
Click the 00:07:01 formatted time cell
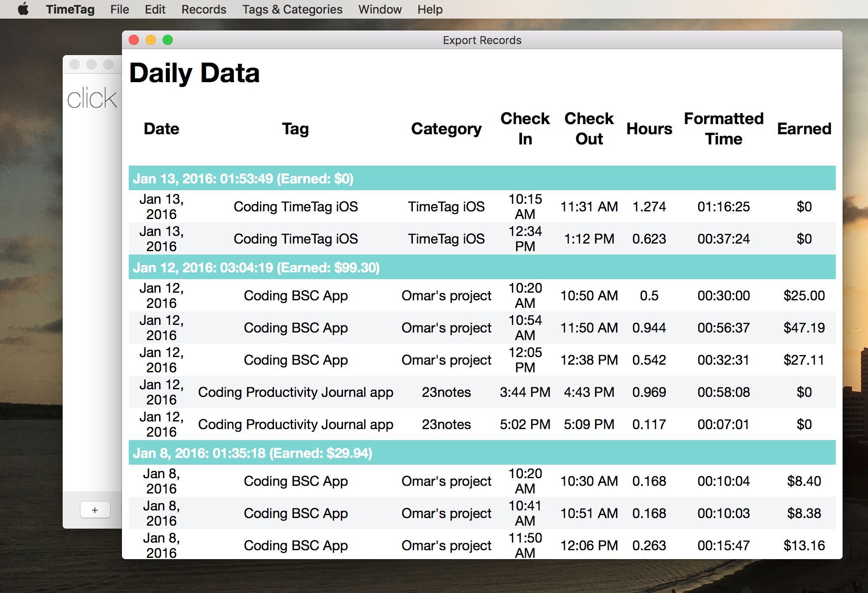[724, 424]
